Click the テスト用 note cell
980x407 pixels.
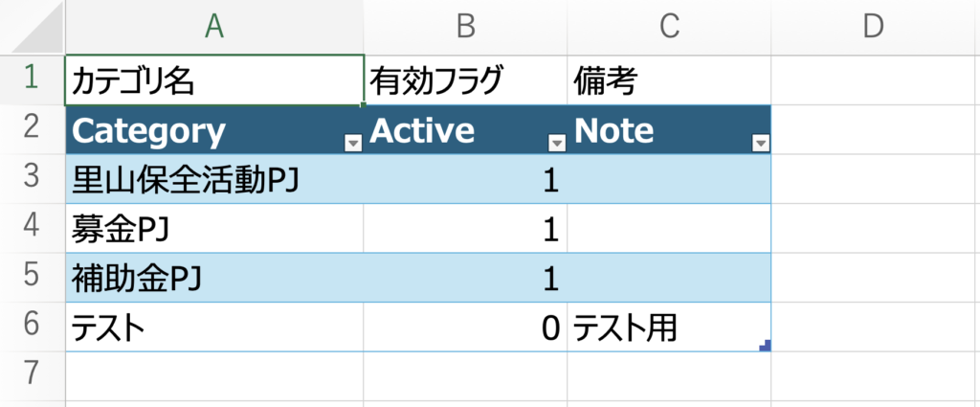(669, 328)
